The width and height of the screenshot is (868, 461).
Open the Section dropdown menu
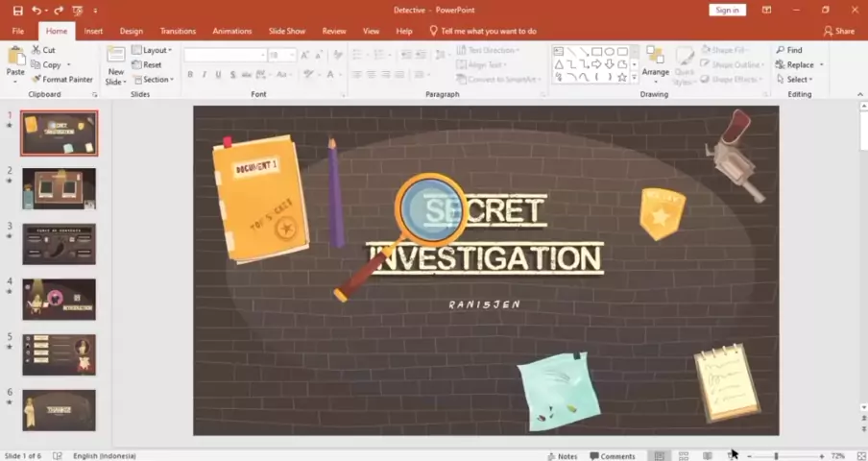tap(154, 80)
